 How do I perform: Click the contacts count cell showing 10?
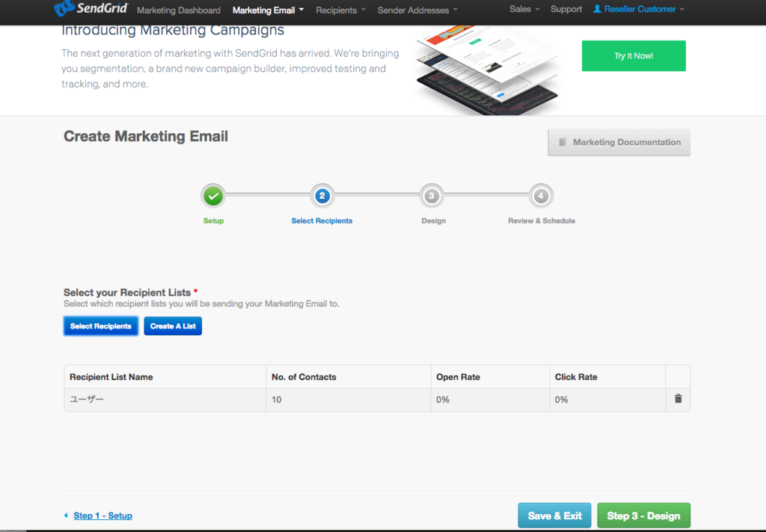349,400
